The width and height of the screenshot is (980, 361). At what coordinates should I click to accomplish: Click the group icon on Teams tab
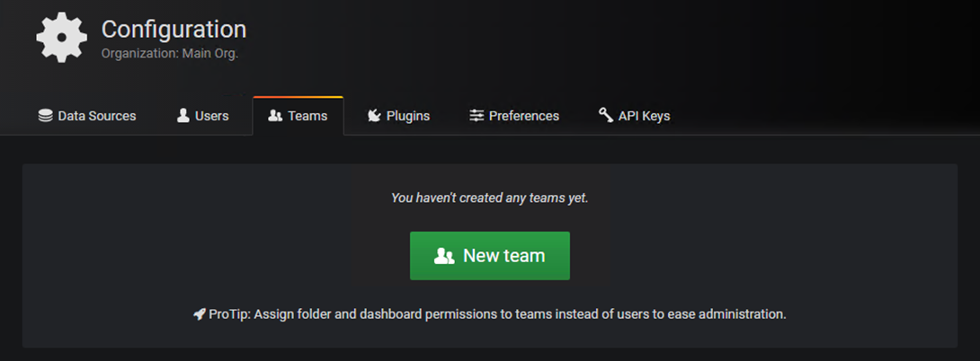tap(275, 116)
